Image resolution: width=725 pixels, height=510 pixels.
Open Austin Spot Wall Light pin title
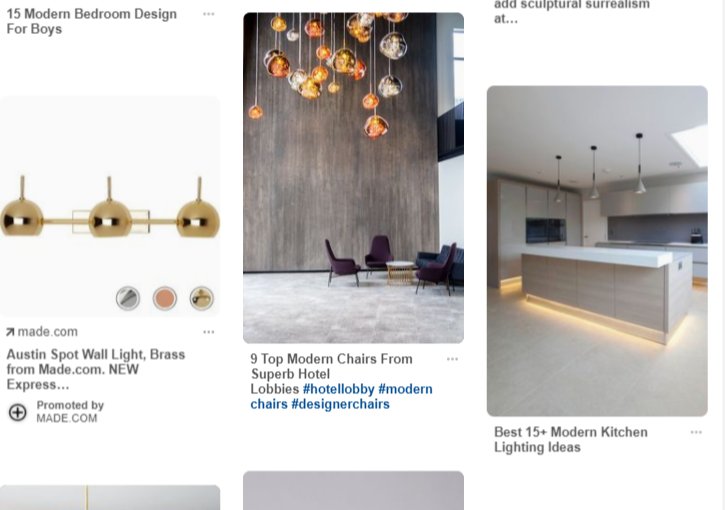pyautogui.click(x=96, y=369)
